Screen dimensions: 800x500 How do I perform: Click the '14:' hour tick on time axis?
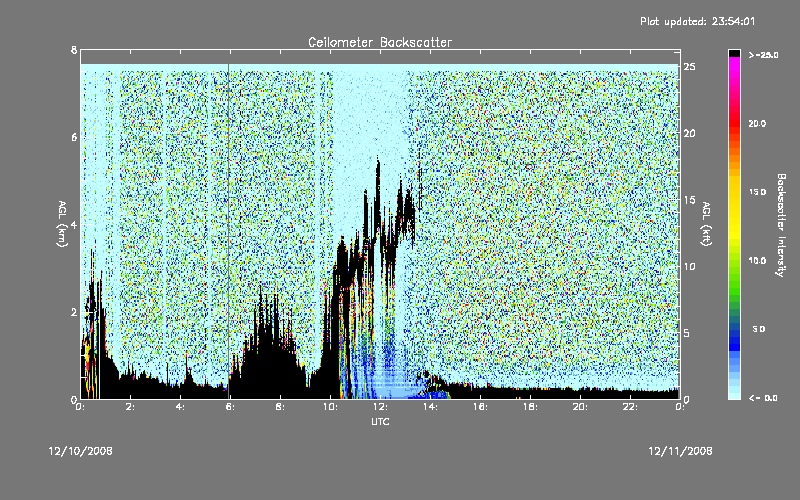[x=430, y=407]
